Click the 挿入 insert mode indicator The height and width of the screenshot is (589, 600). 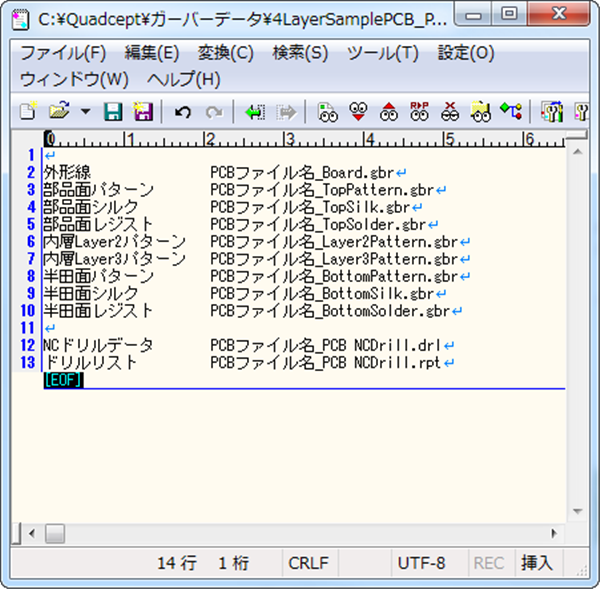point(536,563)
